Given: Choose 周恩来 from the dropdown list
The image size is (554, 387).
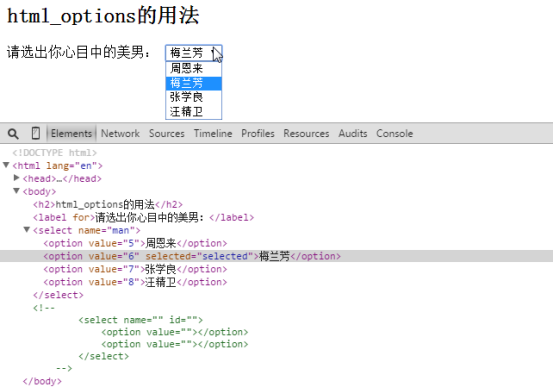Looking at the screenshot, I should (x=194, y=68).
